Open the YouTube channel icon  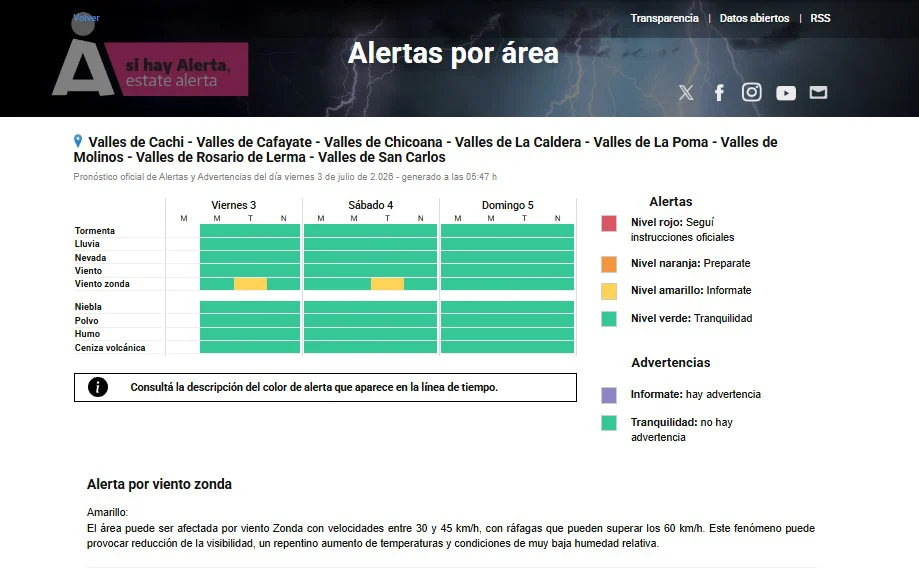click(785, 93)
